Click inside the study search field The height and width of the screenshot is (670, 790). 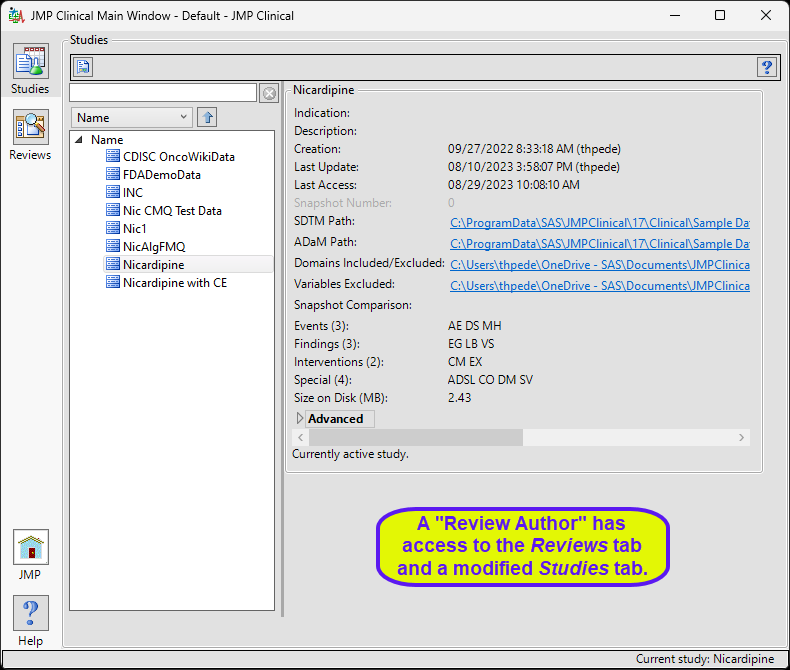(163, 93)
